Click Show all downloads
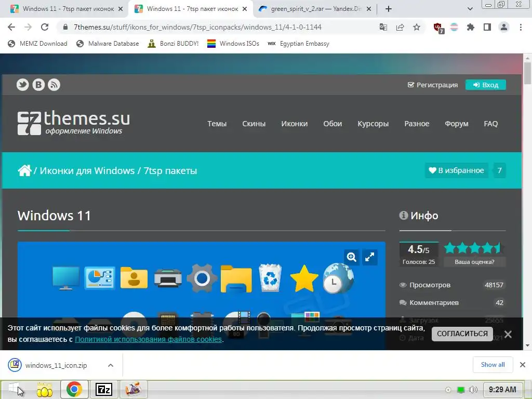 coord(493,365)
